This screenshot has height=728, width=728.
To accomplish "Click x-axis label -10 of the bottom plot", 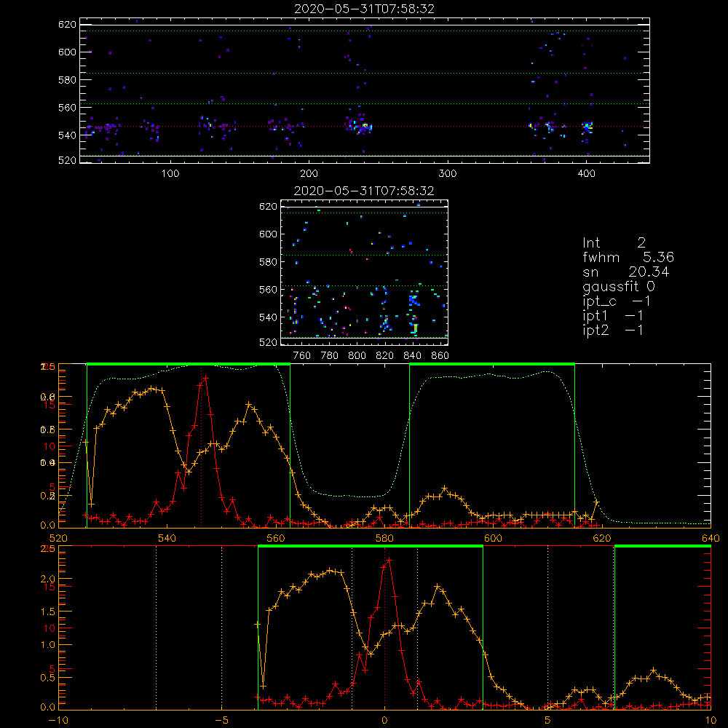I will [58, 720].
